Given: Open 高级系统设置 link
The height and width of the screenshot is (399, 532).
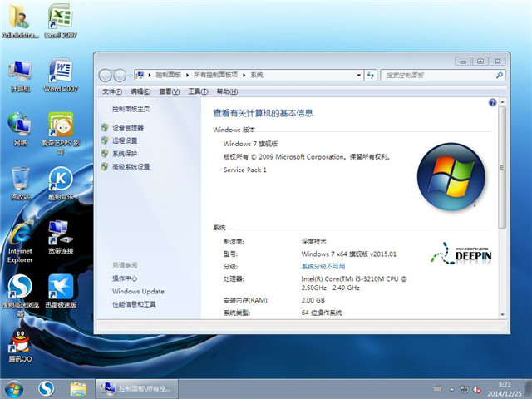Looking at the screenshot, I should tap(131, 166).
